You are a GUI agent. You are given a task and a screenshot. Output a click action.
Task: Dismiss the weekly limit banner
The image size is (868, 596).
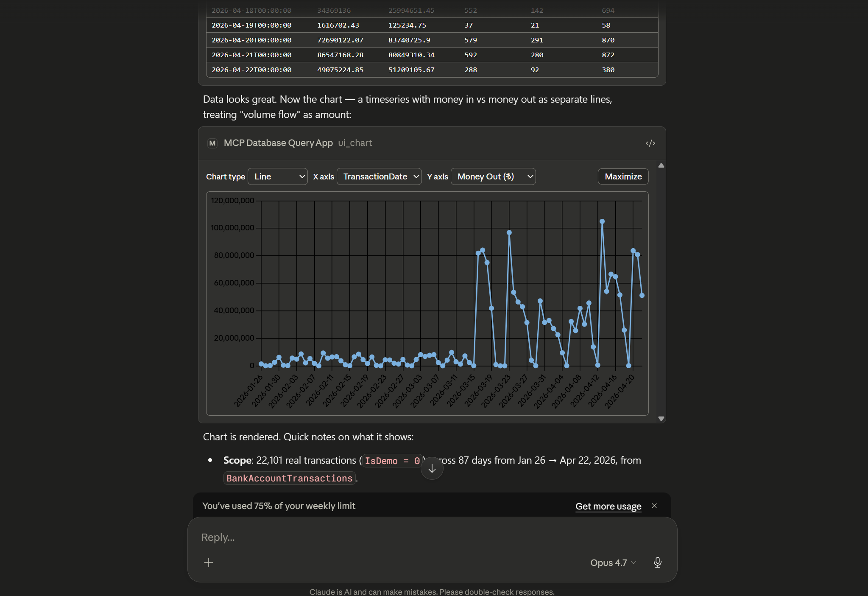(x=654, y=506)
